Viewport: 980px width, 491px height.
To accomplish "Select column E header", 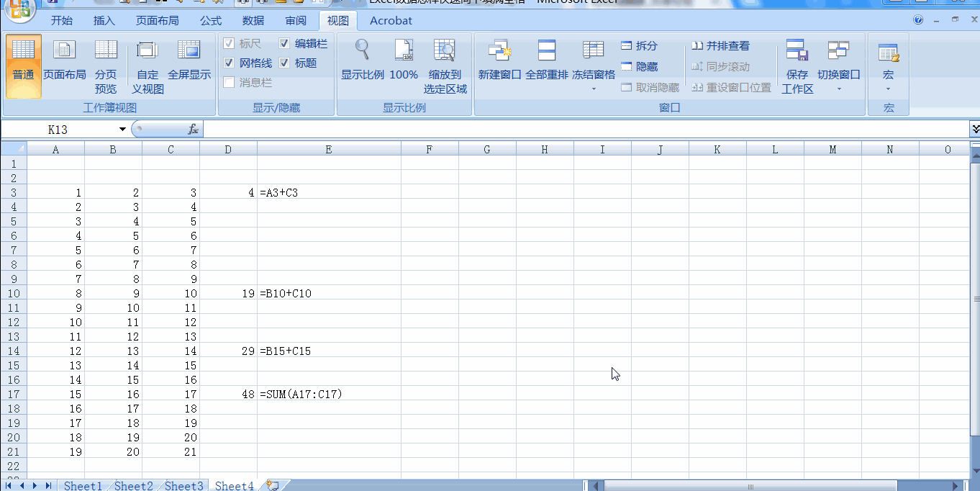I will tap(329, 149).
